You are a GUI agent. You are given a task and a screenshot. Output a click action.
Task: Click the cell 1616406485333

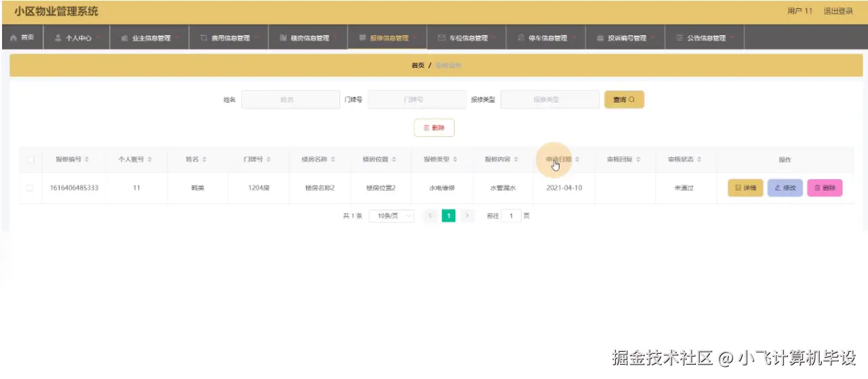74,188
